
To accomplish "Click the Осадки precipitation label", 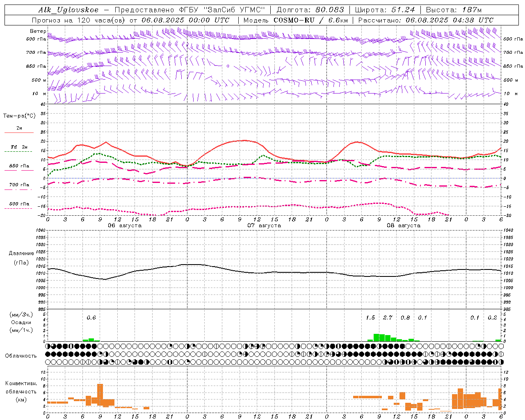I will 21,322.
